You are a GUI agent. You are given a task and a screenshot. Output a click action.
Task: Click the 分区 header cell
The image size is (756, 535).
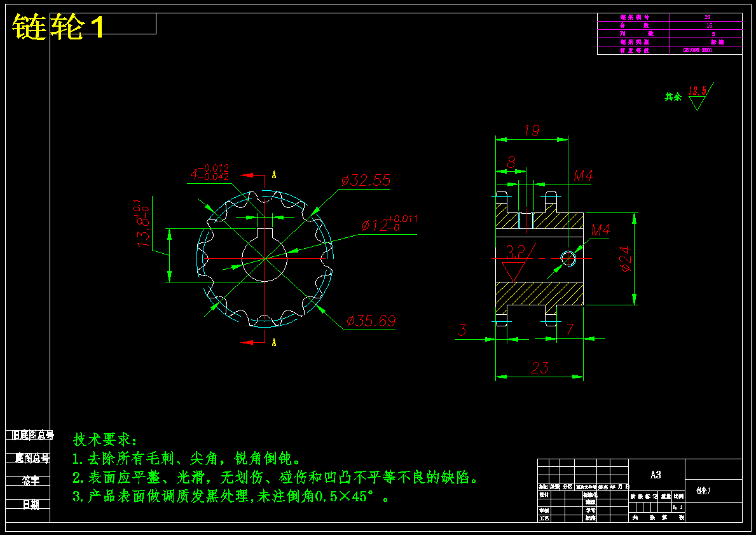click(567, 487)
